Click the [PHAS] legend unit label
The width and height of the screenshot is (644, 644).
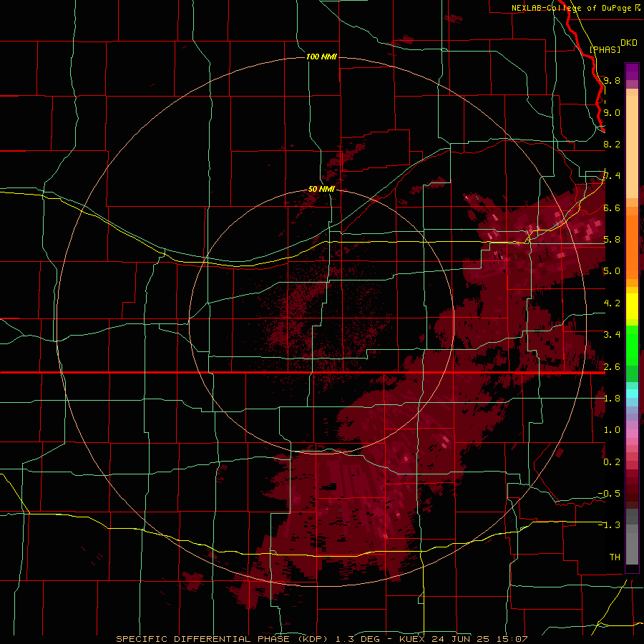click(x=605, y=49)
